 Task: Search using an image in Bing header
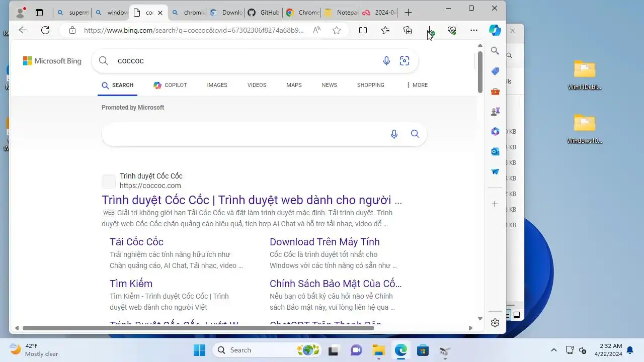pos(405,61)
